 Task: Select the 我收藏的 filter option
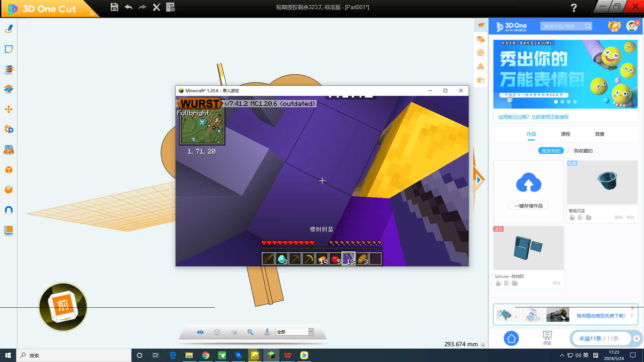[583, 151]
